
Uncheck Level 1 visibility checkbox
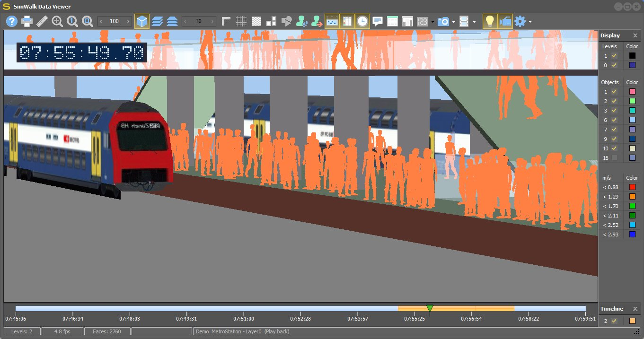[x=614, y=56]
